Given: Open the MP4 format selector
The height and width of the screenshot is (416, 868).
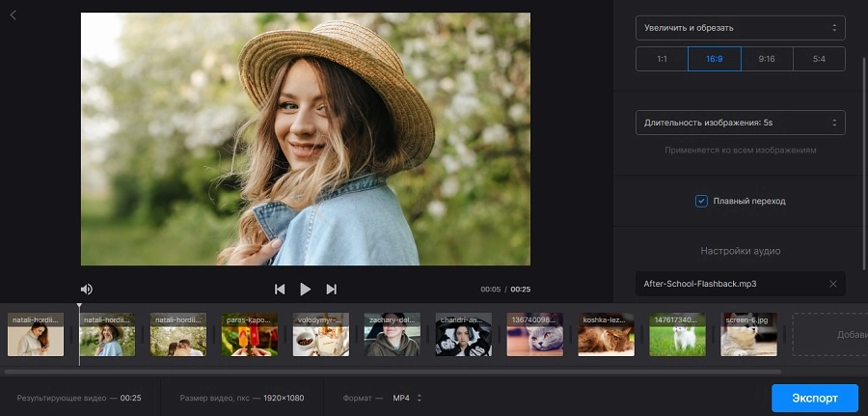Looking at the screenshot, I should pos(407,398).
